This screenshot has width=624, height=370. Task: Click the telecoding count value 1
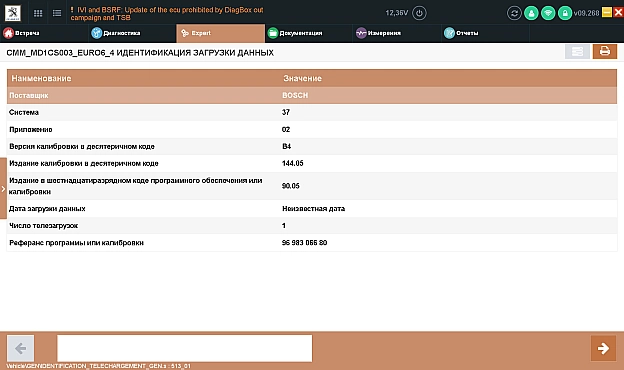point(284,226)
